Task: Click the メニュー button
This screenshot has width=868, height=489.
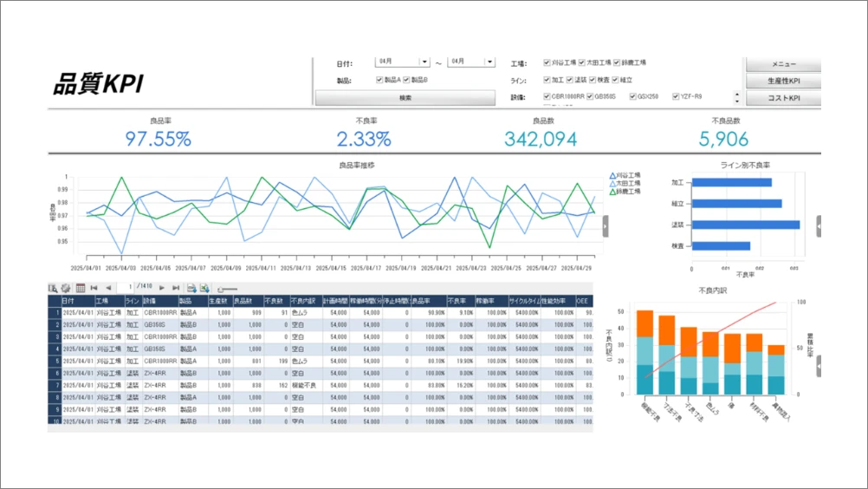Action: tap(783, 64)
